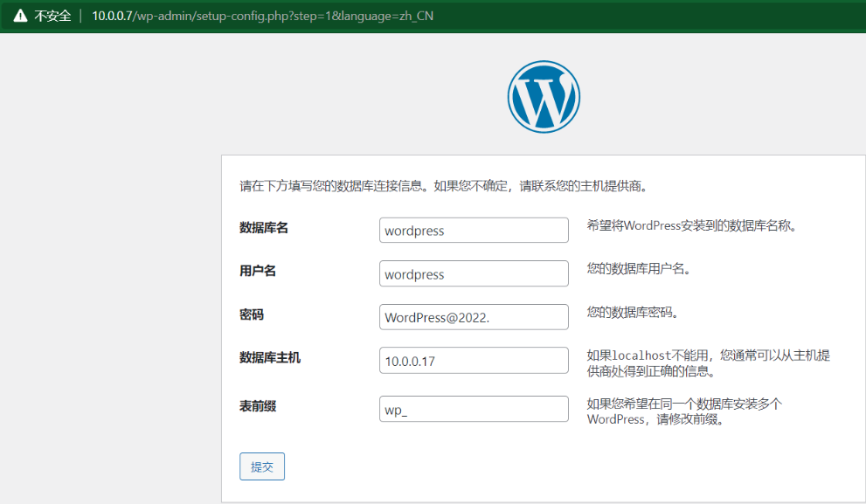Submit the form with the 提交 button

click(x=262, y=466)
